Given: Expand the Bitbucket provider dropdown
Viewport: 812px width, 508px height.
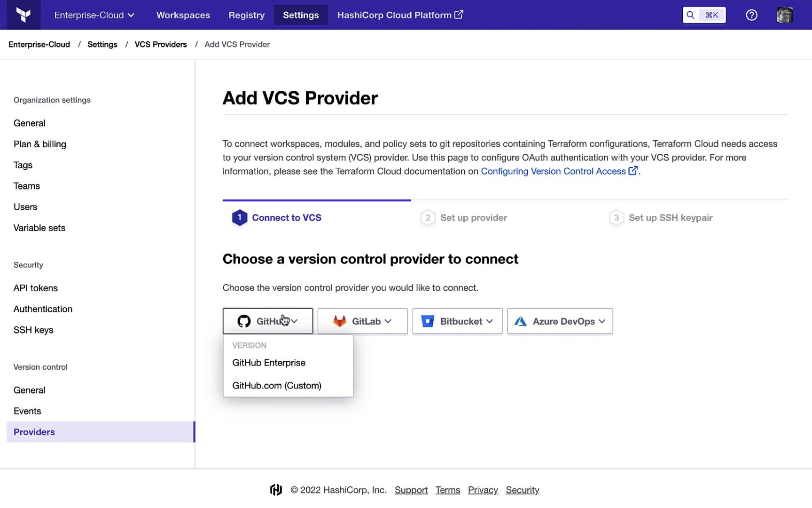Looking at the screenshot, I should pos(490,321).
